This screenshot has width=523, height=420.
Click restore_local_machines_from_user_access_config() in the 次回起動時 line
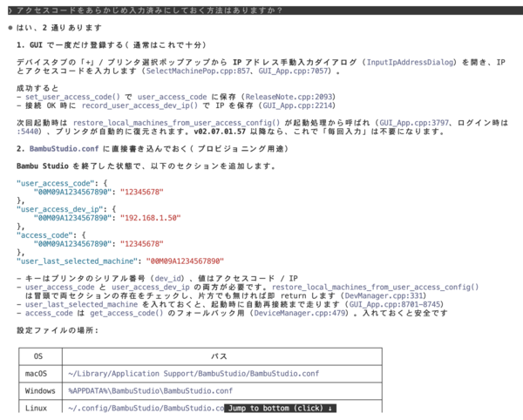[x=176, y=123]
